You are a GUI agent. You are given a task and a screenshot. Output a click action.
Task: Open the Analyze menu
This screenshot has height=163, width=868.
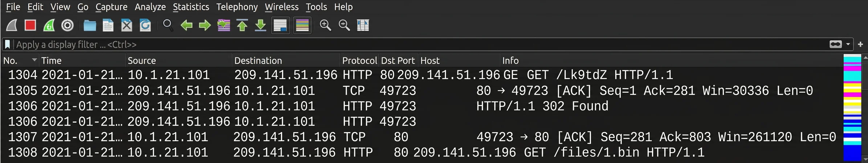[x=150, y=7]
